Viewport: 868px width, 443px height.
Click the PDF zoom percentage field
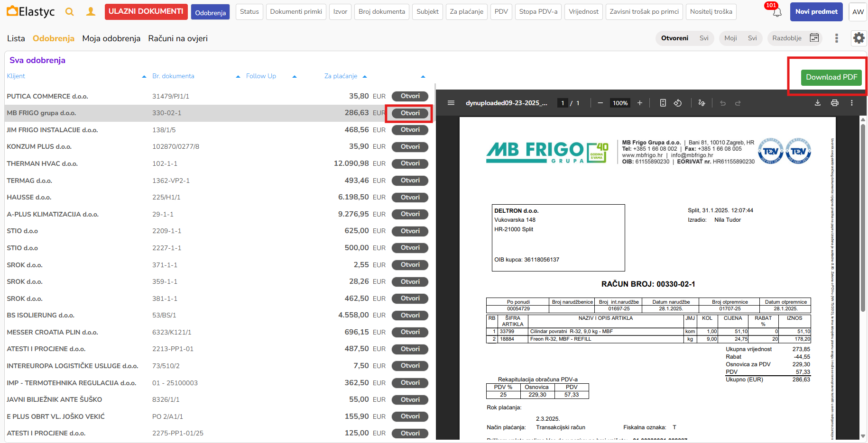tap(620, 103)
